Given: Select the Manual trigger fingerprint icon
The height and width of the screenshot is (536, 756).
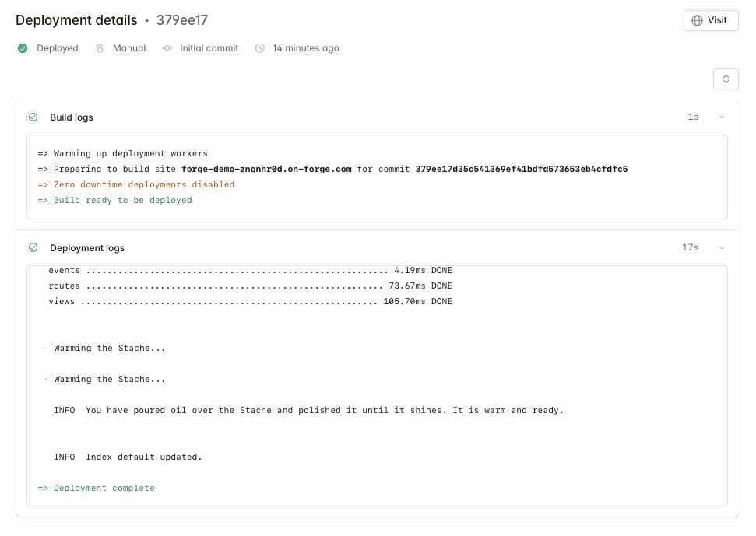Looking at the screenshot, I should click(99, 47).
